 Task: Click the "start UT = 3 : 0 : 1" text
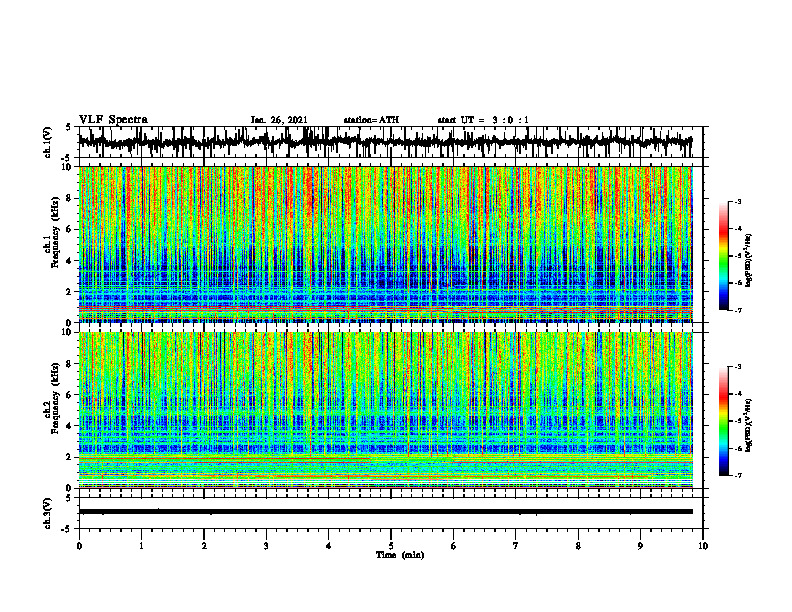[x=483, y=120]
